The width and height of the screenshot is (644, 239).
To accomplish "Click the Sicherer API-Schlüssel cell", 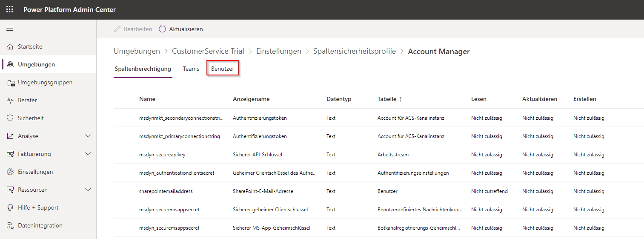I will (x=258, y=155).
